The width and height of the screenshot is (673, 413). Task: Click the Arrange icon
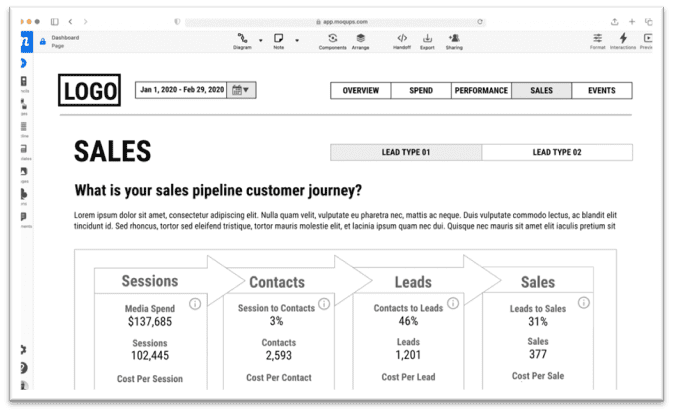(x=360, y=40)
